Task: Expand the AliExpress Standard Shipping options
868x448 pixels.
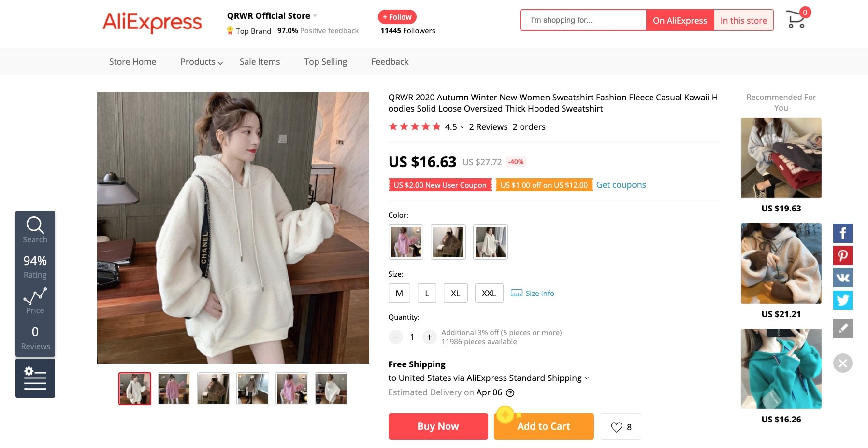Action: click(x=587, y=378)
